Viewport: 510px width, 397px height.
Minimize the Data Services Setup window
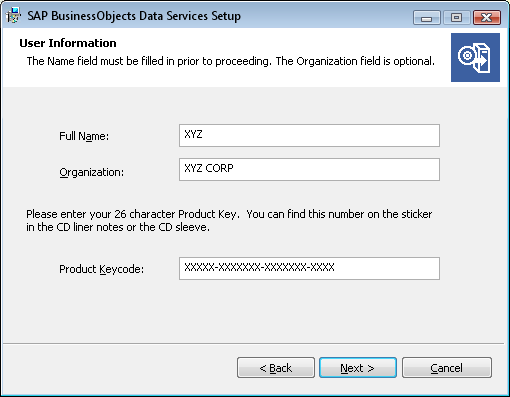pos(427,18)
